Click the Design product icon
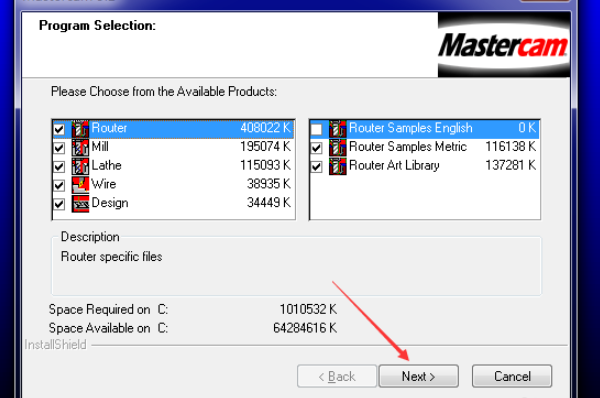Image resolution: width=600 pixels, height=398 pixels. pos(80,204)
